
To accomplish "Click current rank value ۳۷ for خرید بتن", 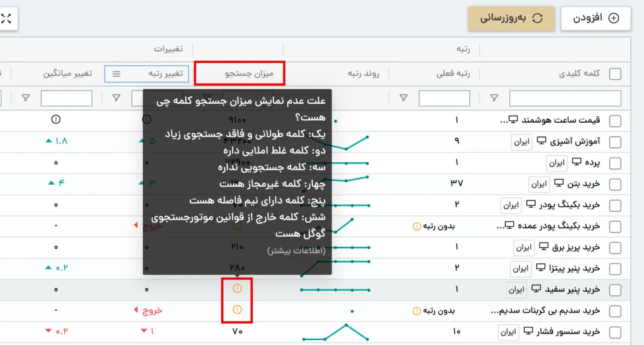I will (x=457, y=183).
